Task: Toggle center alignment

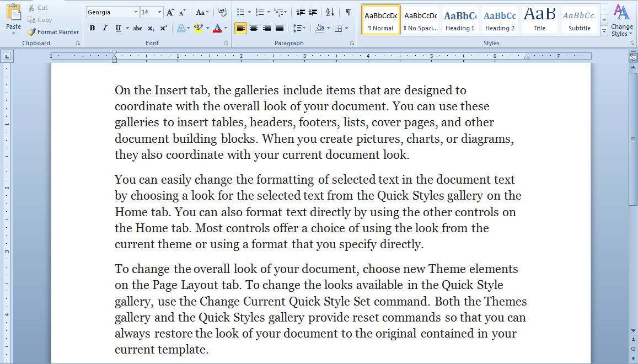Action: coord(254,27)
